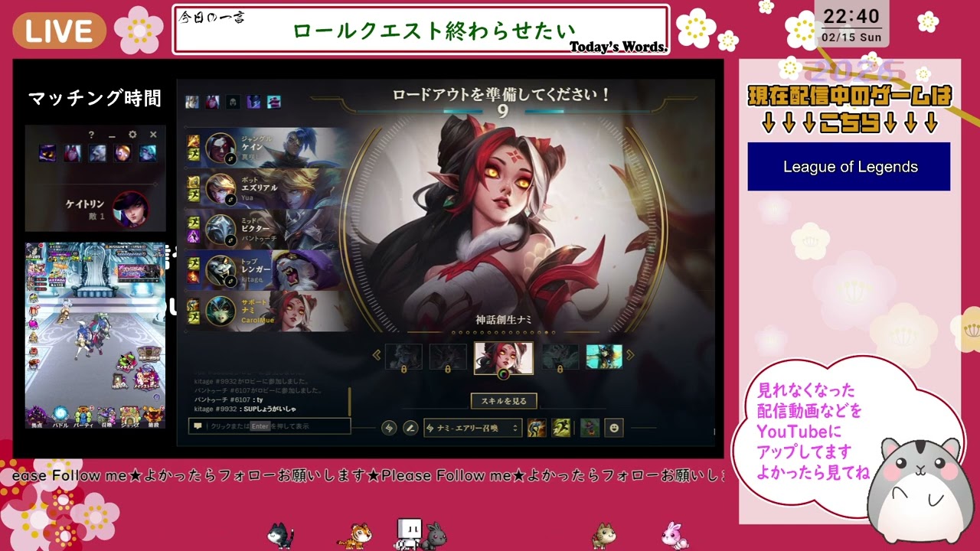Click レンガー top champion portrait

click(x=220, y=269)
